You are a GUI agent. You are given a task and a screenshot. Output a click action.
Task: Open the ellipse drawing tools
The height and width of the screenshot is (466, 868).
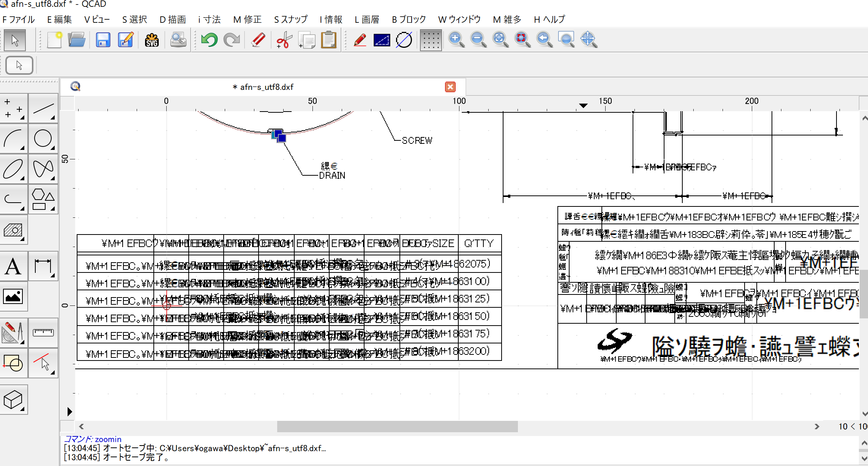(14, 169)
